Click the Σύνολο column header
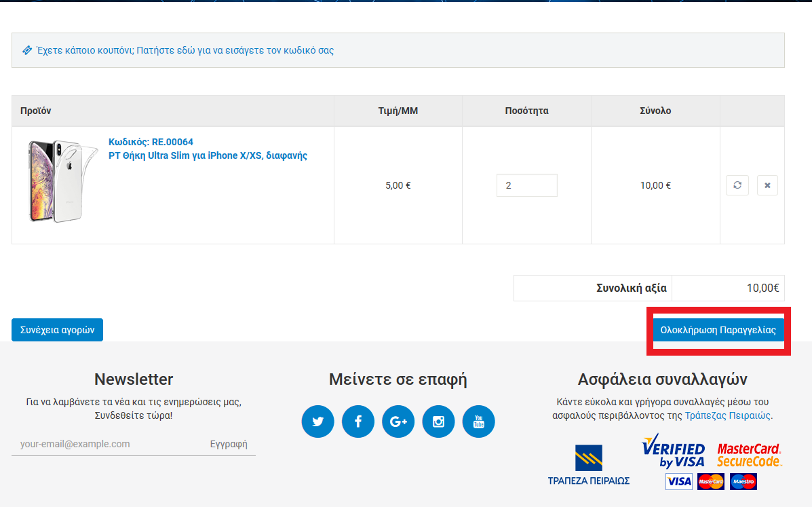 point(655,111)
